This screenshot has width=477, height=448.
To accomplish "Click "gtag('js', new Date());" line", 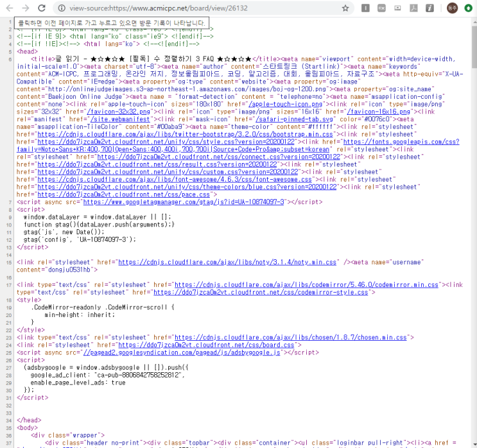I will point(64,232).
